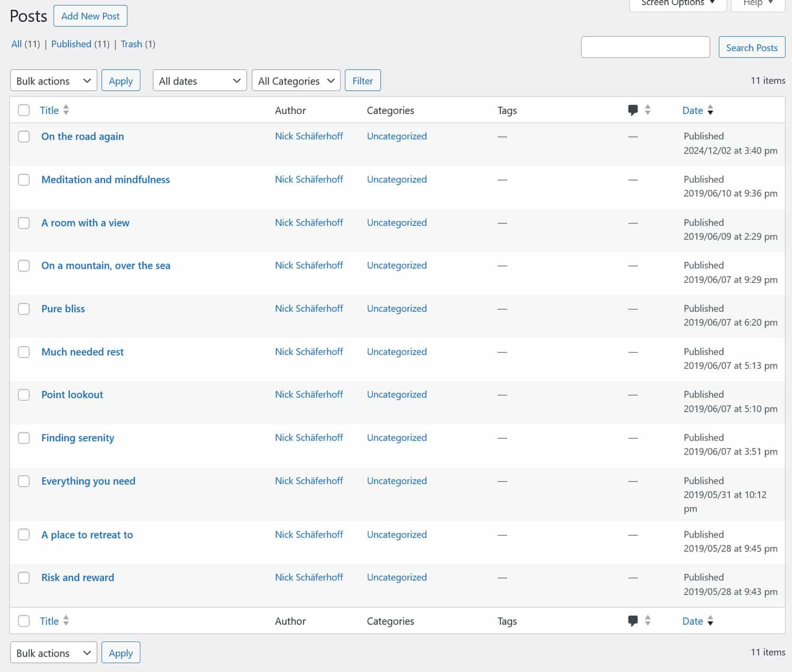
Task: Click author Nick Schäferhoff in 'Pure bliss' row
Action: (309, 308)
